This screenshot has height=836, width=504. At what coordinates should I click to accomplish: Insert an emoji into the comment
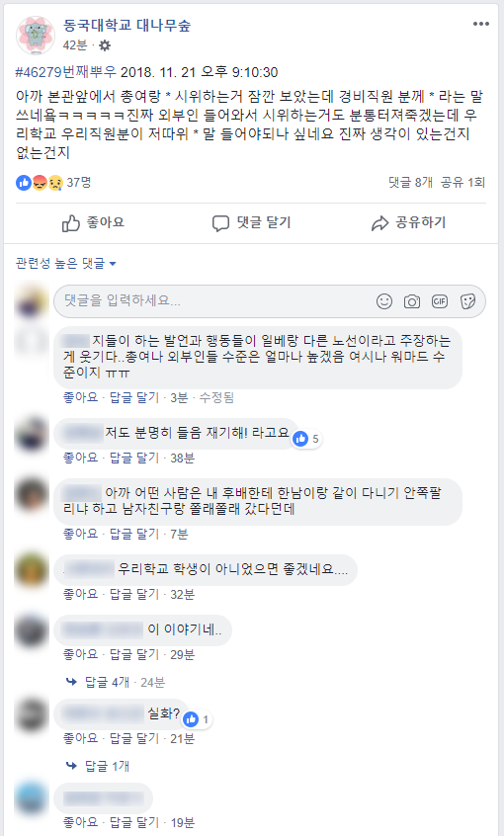point(384,301)
